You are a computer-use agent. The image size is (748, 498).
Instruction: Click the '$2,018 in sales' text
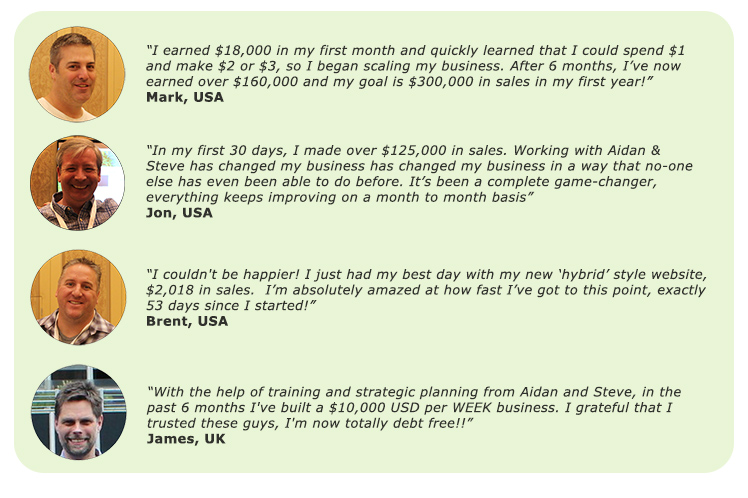[199, 290]
